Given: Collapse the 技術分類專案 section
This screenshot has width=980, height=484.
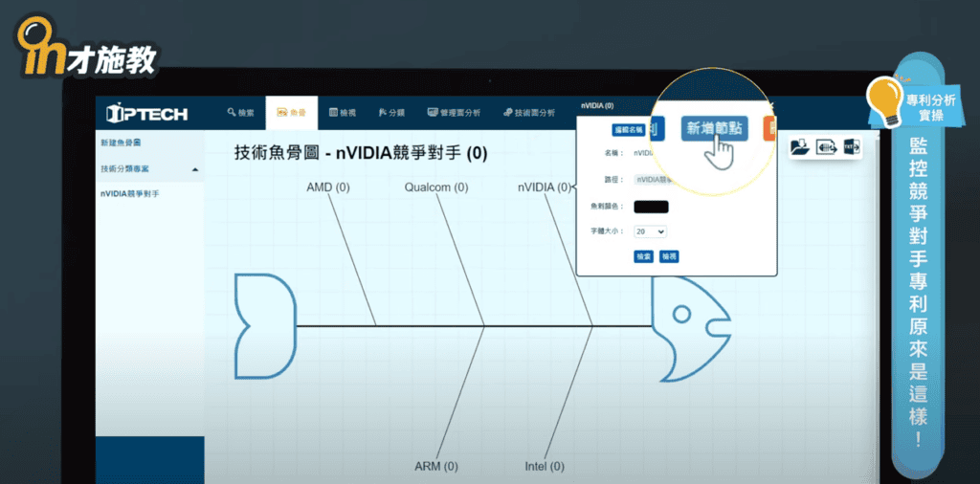Looking at the screenshot, I should [195, 168].
